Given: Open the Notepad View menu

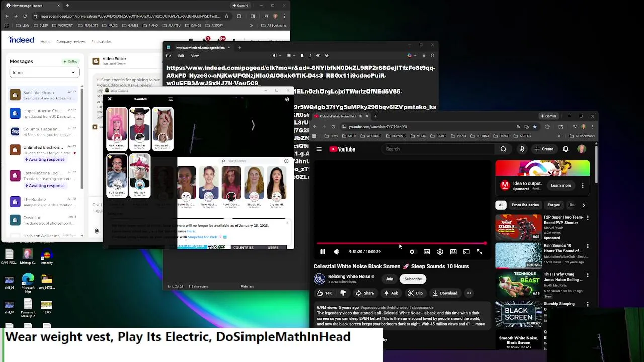Looking at the screenshot, I should (x=195, y=56).
